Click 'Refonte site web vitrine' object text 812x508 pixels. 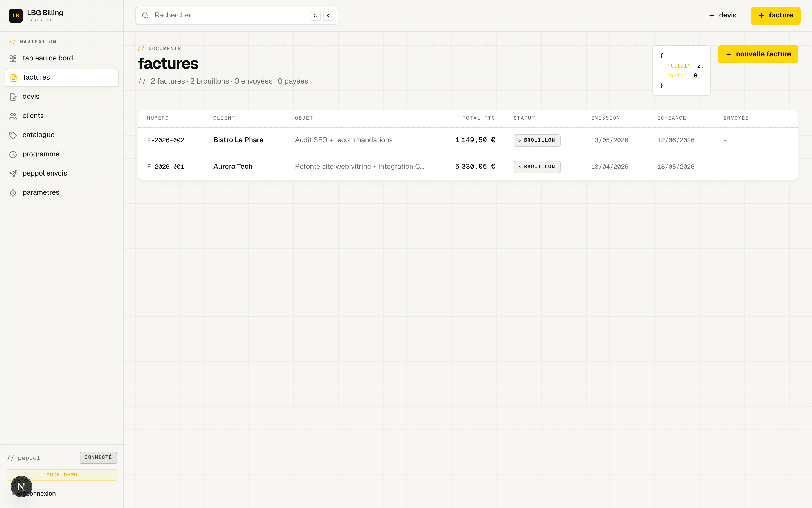(x=359, y=167)
